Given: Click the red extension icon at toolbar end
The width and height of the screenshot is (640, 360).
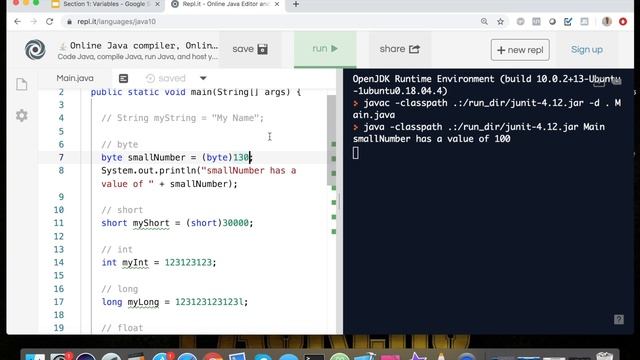Looking at the screenshot, I should [x=623, y=22].
